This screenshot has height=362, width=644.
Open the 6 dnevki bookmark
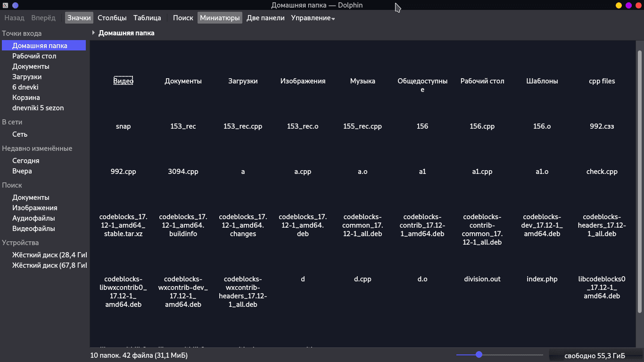[x=43, y=87]
